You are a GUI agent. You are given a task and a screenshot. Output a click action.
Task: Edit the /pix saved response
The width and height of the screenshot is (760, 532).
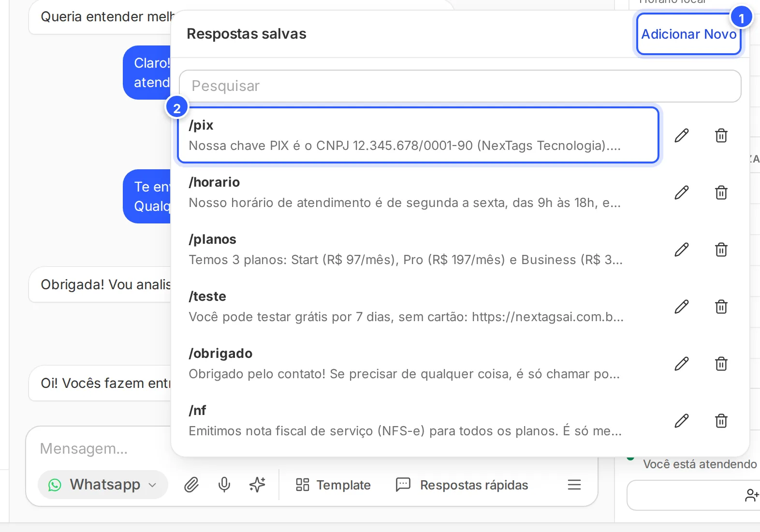tap(682, 135)
